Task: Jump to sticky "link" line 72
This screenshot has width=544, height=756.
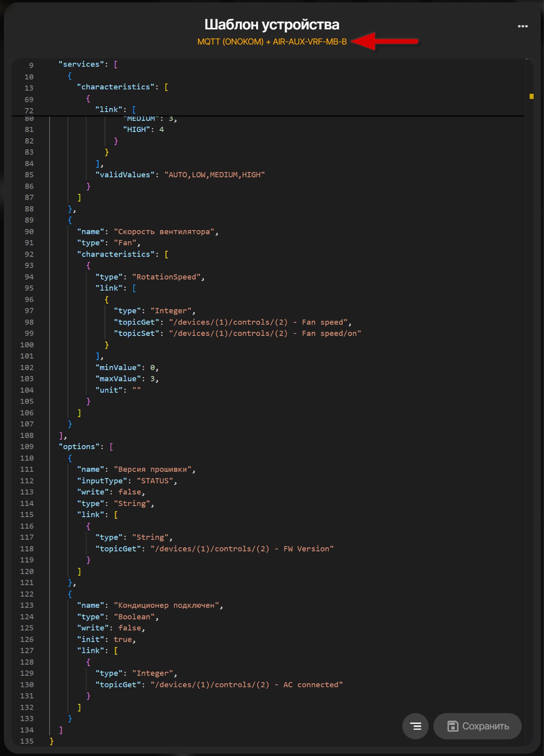Action: point(110,110)
